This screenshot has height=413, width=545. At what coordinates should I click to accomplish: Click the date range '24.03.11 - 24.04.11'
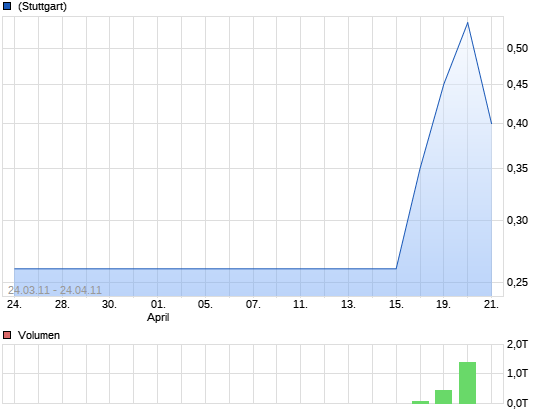coord(55,290)
